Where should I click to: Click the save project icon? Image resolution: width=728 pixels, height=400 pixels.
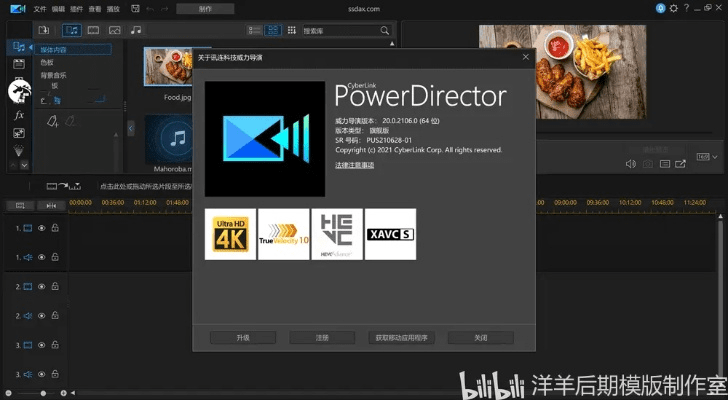(135, 8)
